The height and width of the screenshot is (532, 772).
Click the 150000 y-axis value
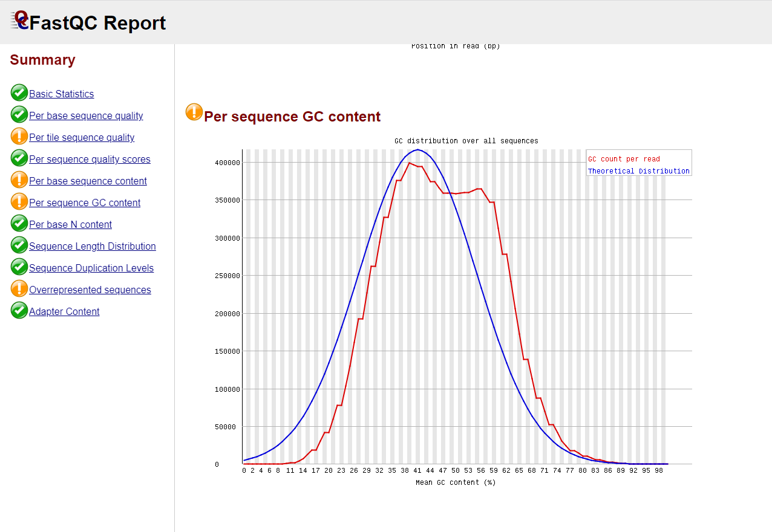pyautogui.click(x=227, y=351)
